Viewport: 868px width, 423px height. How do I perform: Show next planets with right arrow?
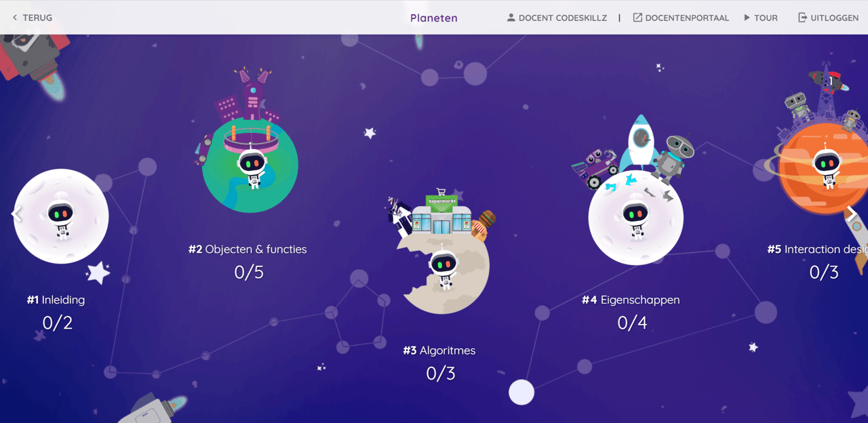pyautogui.click(x=851, y=214)
